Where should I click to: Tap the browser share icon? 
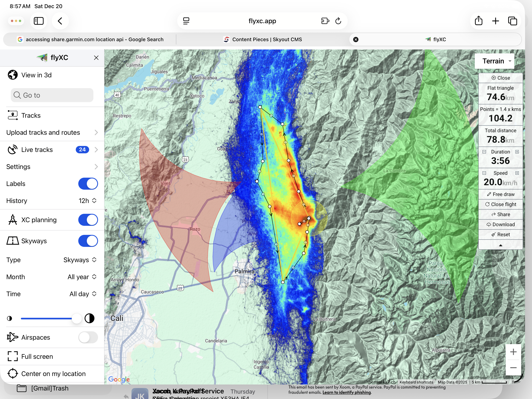pos(478,21)
